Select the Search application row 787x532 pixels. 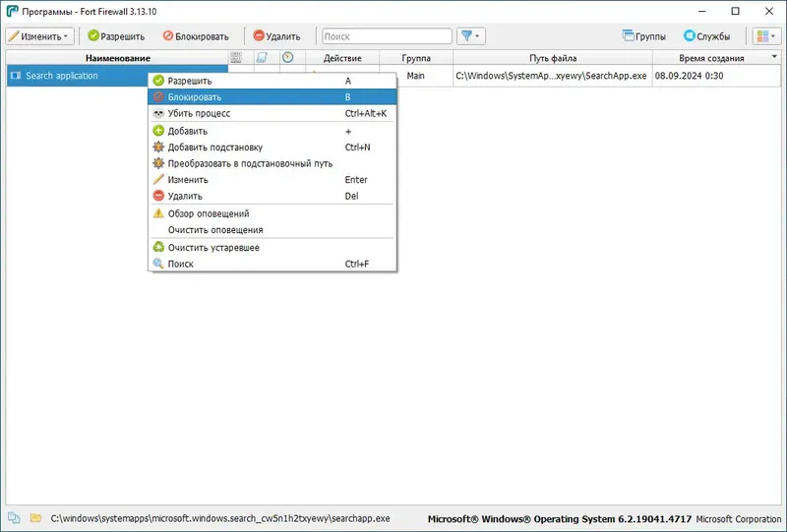(393, 76)
